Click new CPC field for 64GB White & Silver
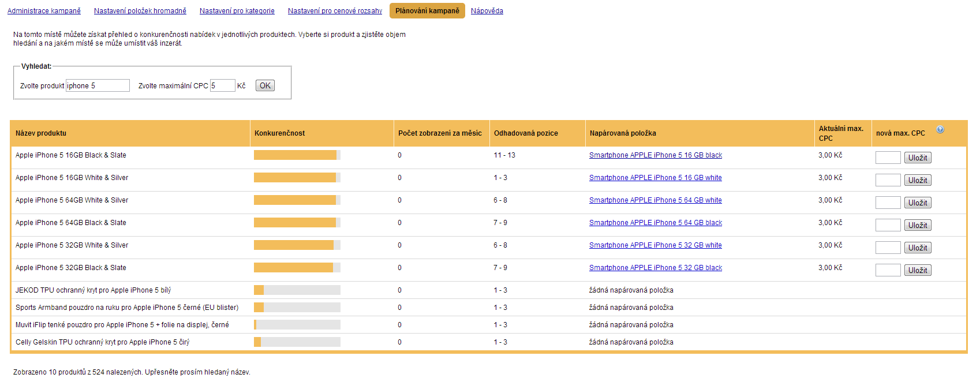980x378 pixels. tap(888, 203)
